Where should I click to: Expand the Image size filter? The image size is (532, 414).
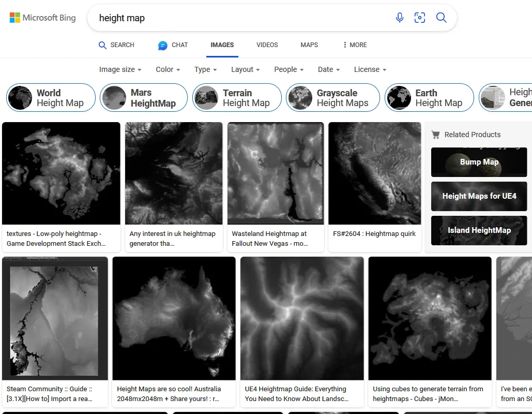pyautogui.click(x=120, y=69)
